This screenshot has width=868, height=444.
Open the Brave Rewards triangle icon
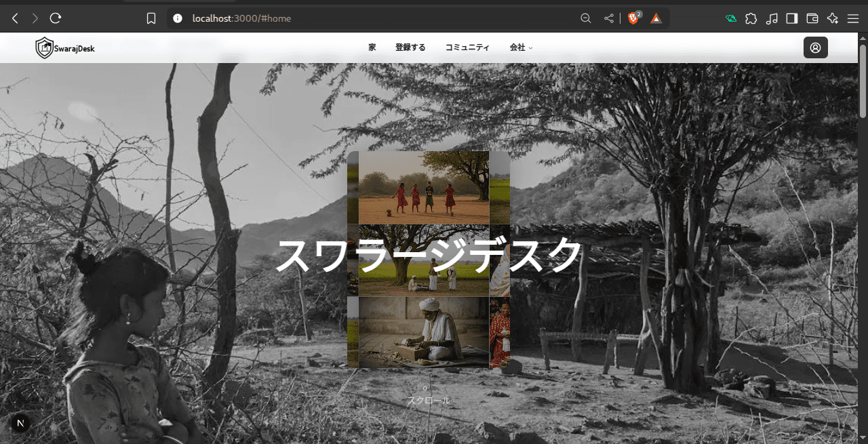pos(656,18)
